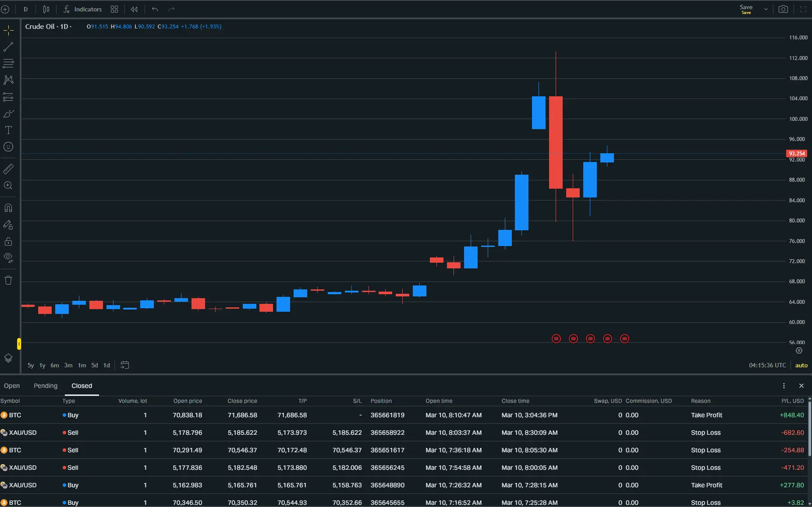Activate the zoom in tool
The height and width of the screenshot is (507, 812).
pyautogui.click(x=8, y=186)
